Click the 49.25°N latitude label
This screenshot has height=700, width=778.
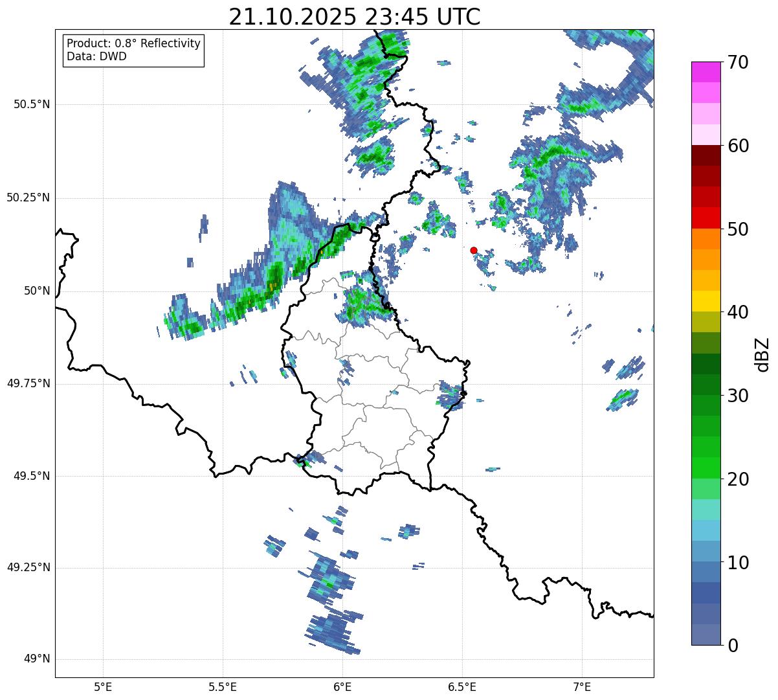28,567
